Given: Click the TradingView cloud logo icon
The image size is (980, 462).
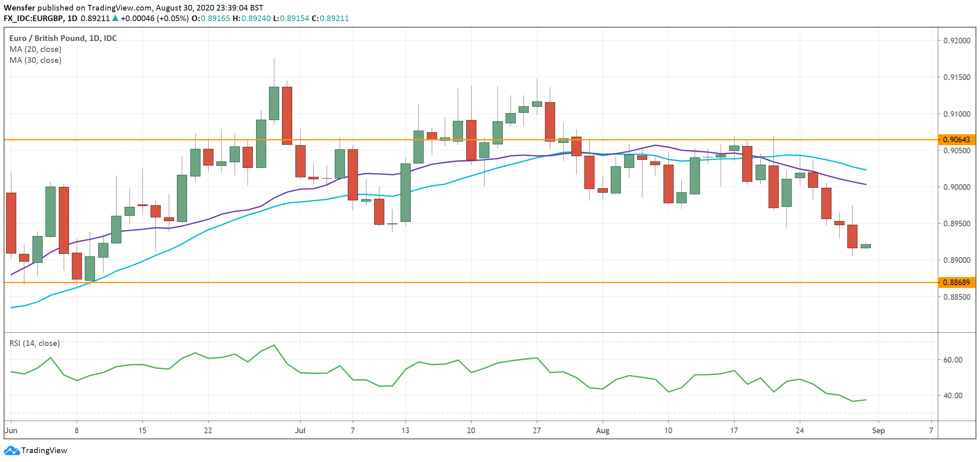Looking at the screenshot, I should coord(11,450).
